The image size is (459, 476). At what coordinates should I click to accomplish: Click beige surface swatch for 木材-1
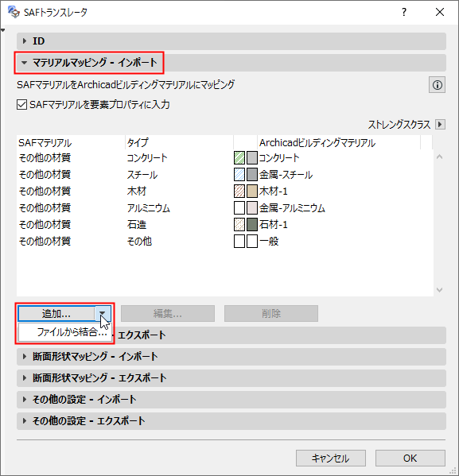pos(252,192)
